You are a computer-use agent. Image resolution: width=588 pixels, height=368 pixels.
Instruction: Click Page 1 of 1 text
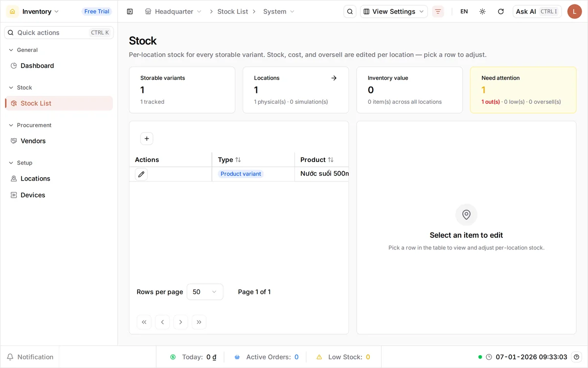coord(254,292)
